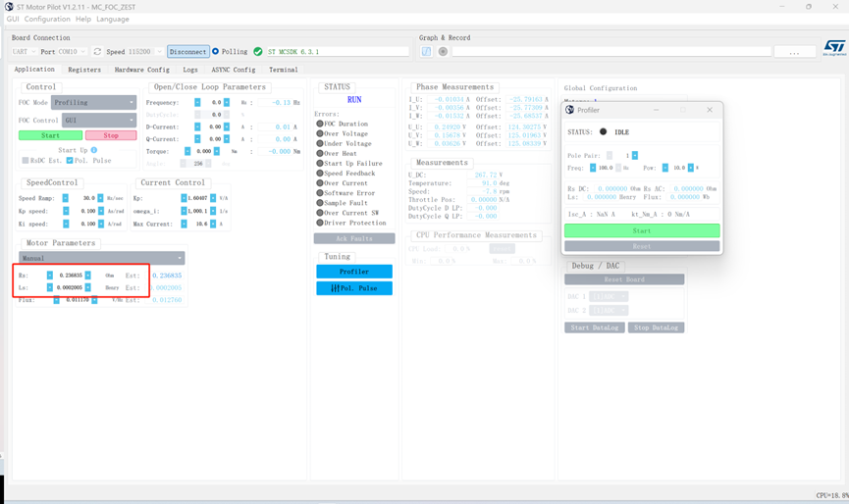Open the ellipsis browse button in Graph & Record
This screenshot has width=849, height=504.
[x=794, y=52]
